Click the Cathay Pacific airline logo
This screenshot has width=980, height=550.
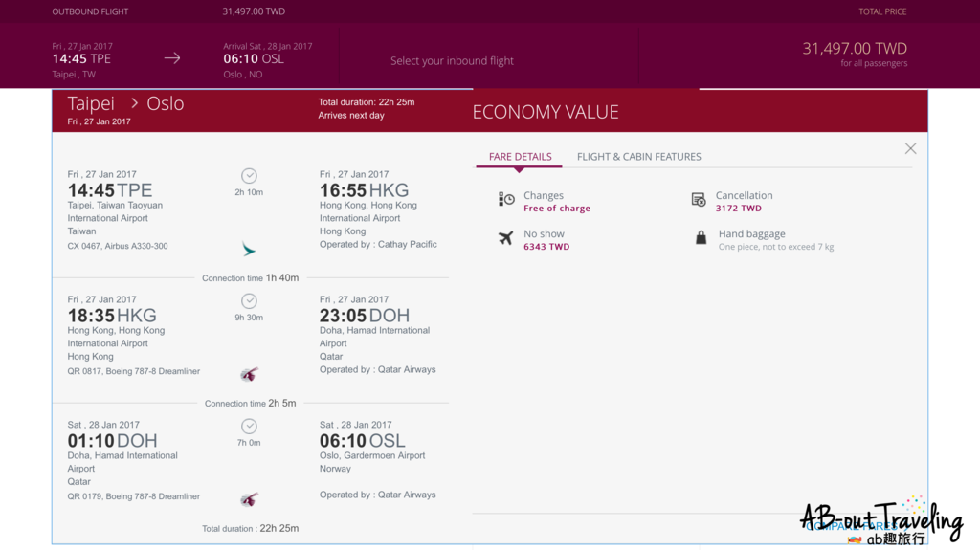(x=249, y=250)
